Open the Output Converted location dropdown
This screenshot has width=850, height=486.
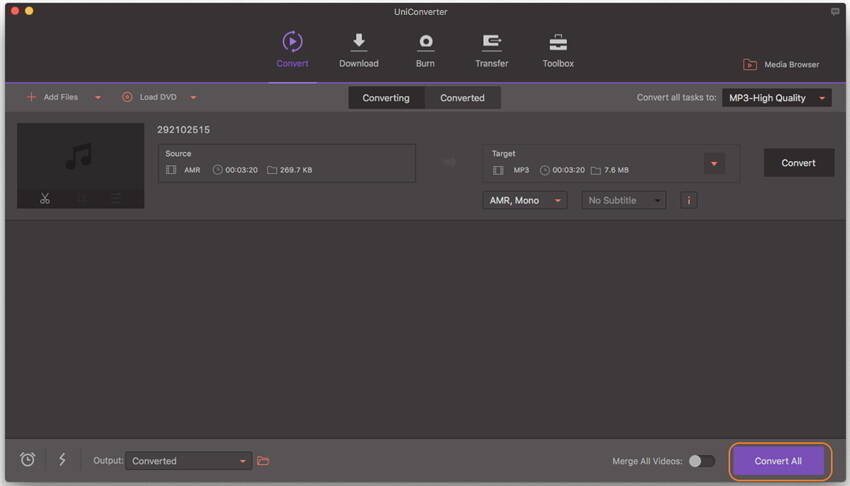tap(189, 461)
